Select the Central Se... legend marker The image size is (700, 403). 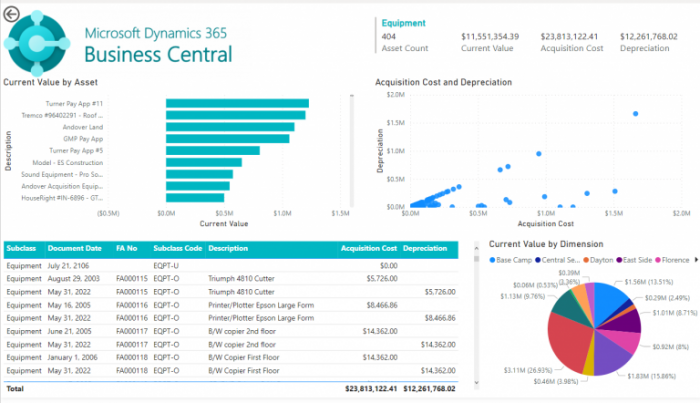pos(538,260)
